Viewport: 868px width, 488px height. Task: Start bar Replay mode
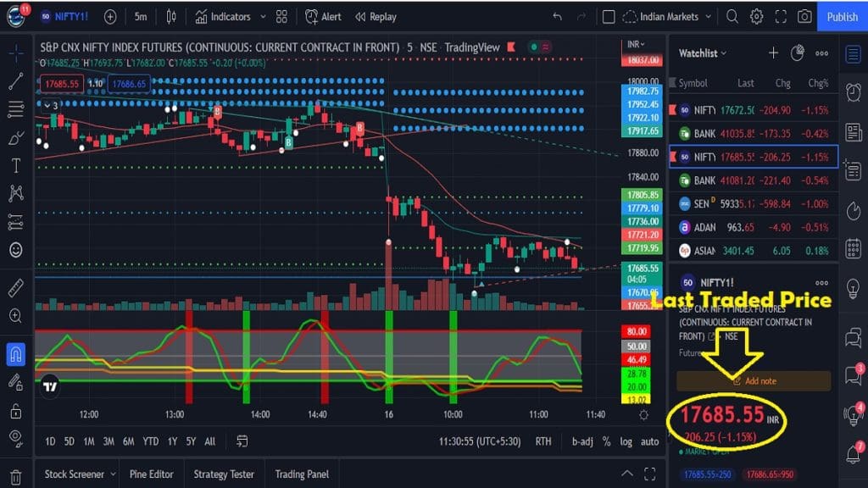pyautogui.click(x=376, y=17)
